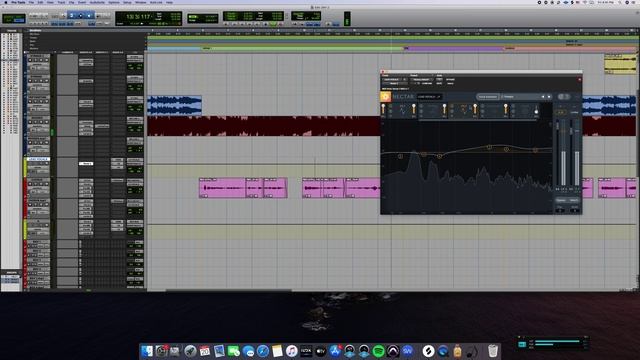640x360 pixels.
Task: Click the horizontal scrollbar of the edit window
Action: click(x=229, y=290)
